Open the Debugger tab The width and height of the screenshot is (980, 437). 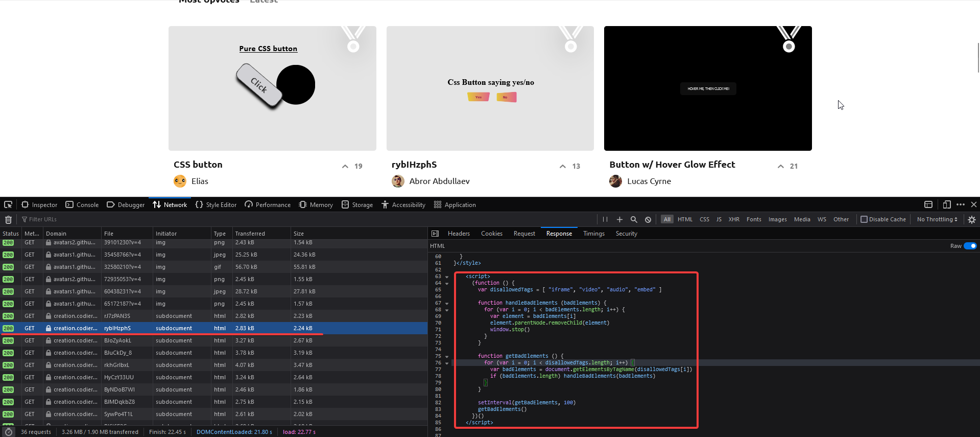[126, 204]
